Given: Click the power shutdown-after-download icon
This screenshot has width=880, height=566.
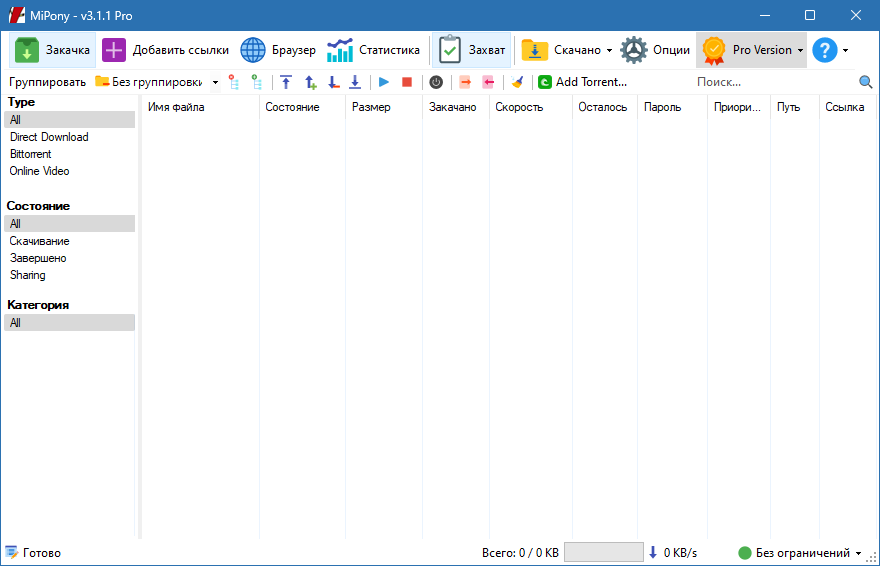Looking at the screenshot, I should point(436,82).
